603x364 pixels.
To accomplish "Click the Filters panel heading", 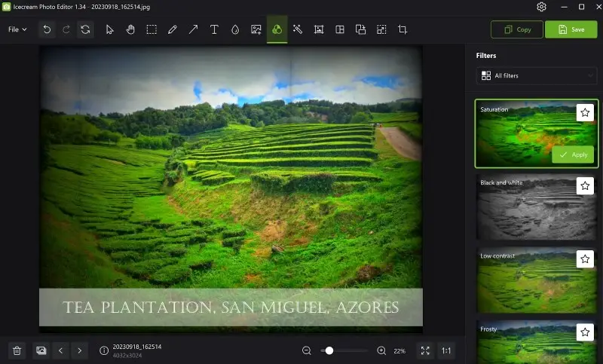I will click(x=486, y=55).
